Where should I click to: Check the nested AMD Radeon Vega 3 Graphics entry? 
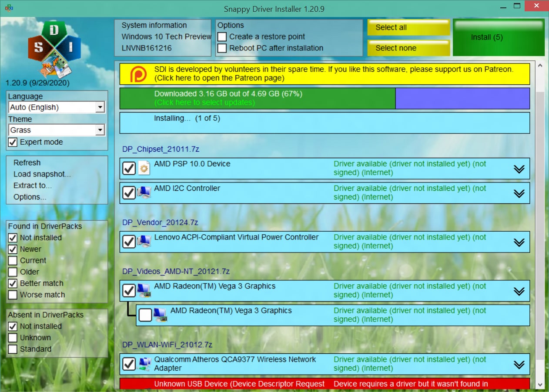point(145,315)
